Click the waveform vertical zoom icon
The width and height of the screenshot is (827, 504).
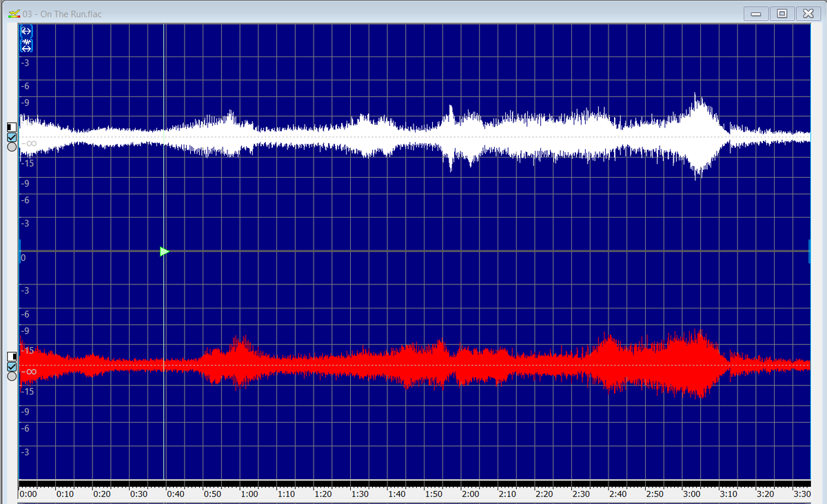tap(27, 45)
